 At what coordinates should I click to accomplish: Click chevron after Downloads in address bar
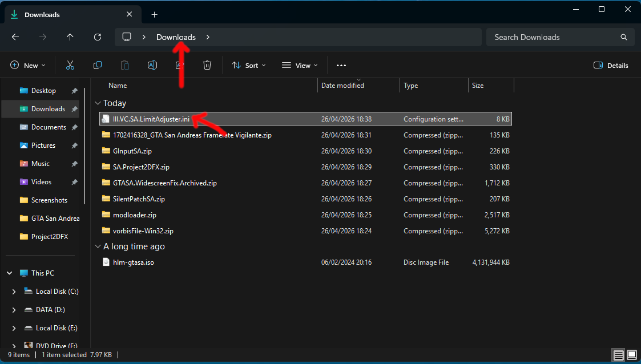208,37
